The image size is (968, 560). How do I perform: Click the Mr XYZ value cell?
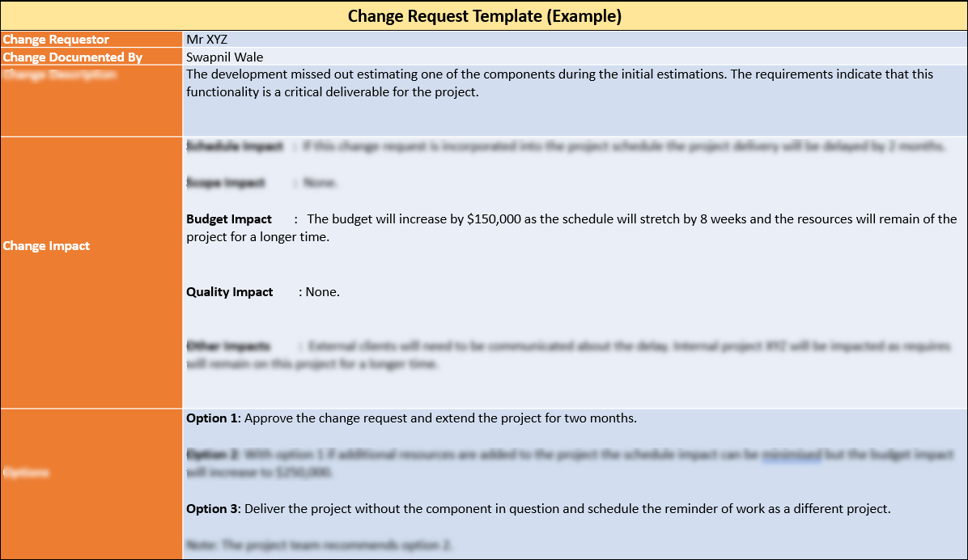(x=575, y=40)
